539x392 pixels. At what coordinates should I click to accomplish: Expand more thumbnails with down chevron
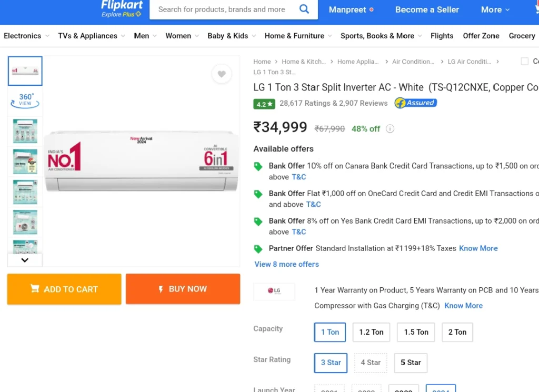coord(25,260)
